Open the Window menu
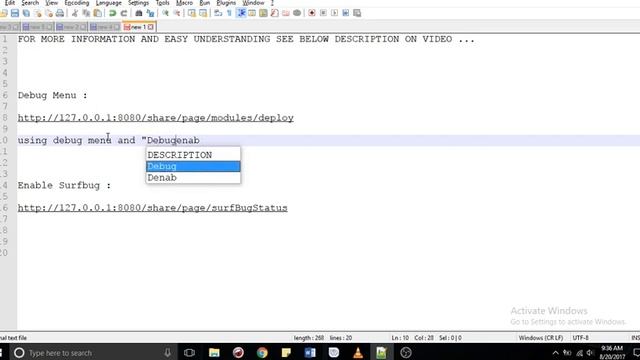 (253, 3)
